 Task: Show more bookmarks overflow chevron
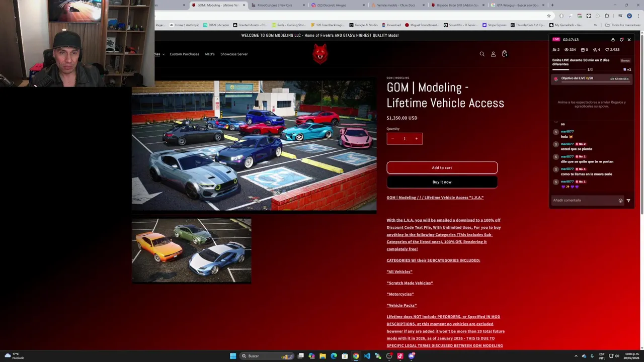tap(595, 25)
